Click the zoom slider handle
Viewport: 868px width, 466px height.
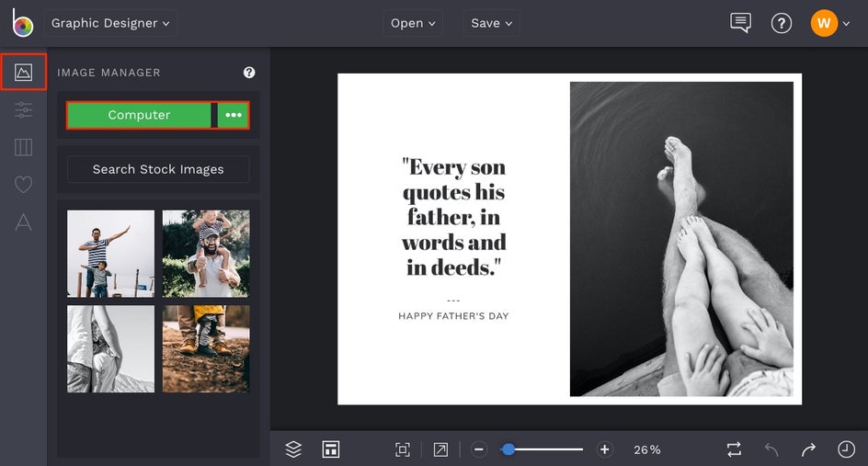[508, 449]
